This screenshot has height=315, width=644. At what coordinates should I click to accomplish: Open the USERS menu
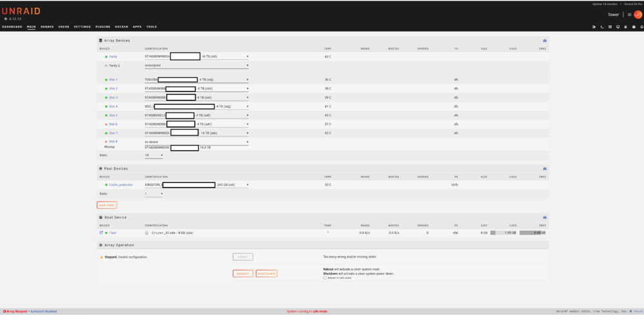tap(64, 26)
